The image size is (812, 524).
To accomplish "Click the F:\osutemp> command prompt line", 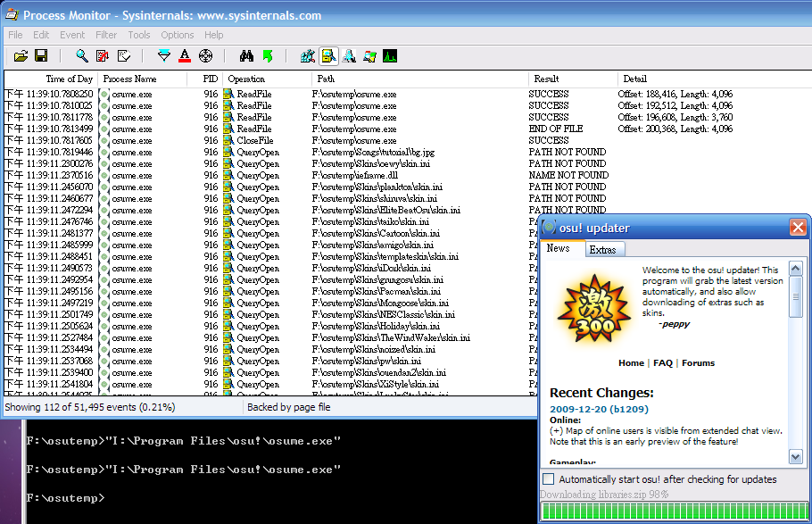I will click(x=65, y=498).
